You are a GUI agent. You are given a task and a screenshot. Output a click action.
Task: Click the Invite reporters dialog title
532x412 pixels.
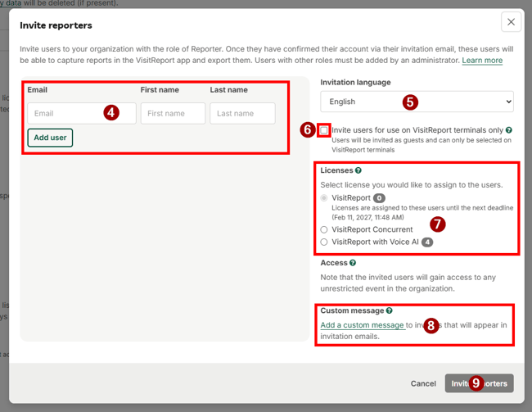[56, 25]
